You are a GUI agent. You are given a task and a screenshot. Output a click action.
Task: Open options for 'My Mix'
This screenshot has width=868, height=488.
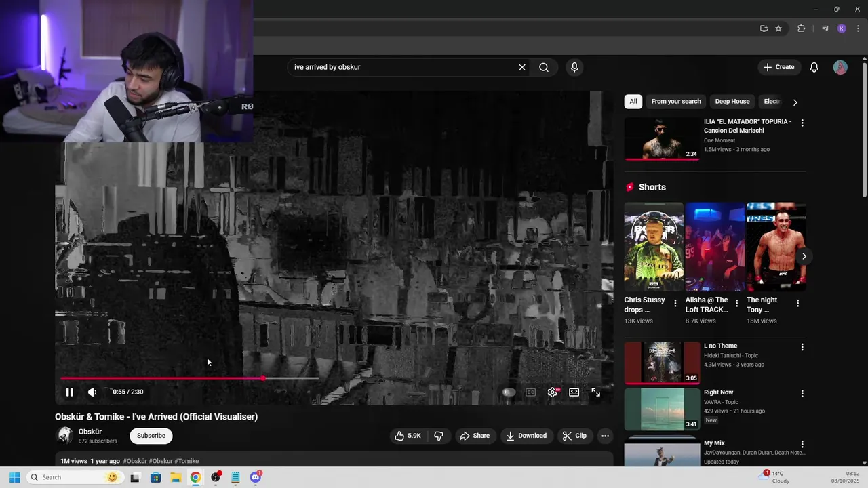point(802,444)
